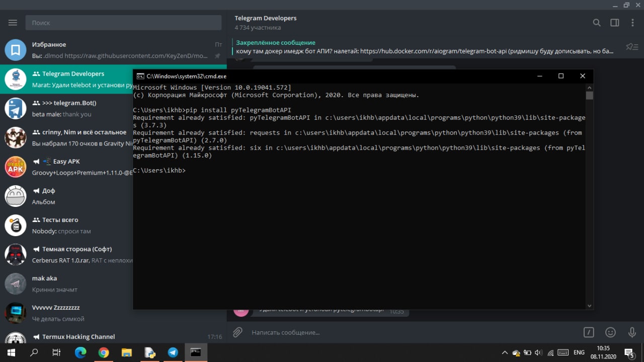Open the Termux Hacking Channel chat
Screen dimensions: 644x362
pos(113,337)
